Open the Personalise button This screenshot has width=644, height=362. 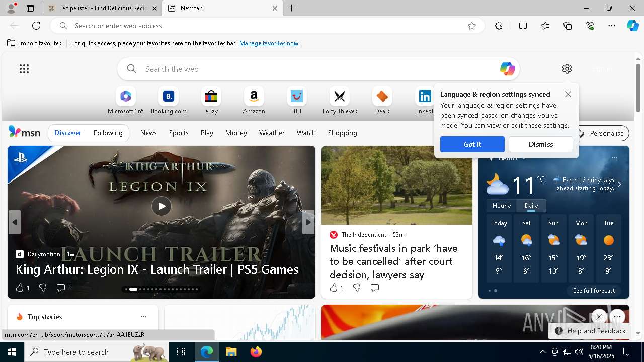click(602, 133)
